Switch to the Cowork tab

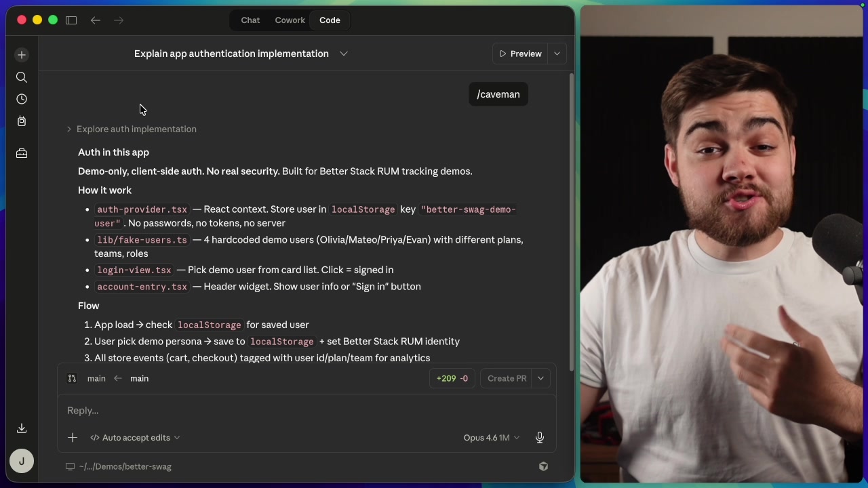click(x=290, y=20)
